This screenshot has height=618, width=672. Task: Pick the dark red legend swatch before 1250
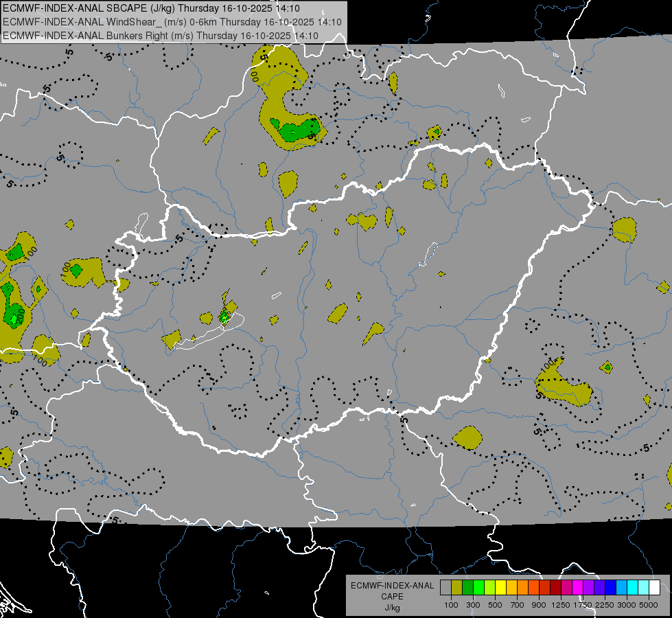556,587
